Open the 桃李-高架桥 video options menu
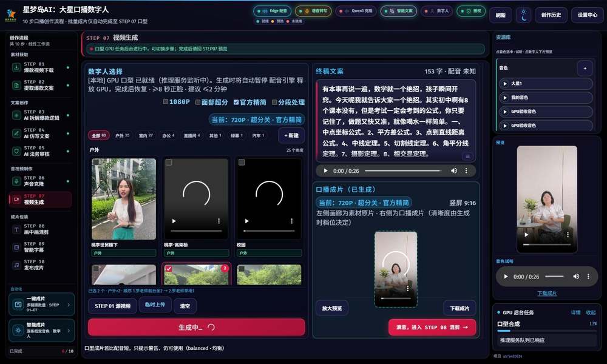This screenshot has width=607, height=364. tap(219, 221)
